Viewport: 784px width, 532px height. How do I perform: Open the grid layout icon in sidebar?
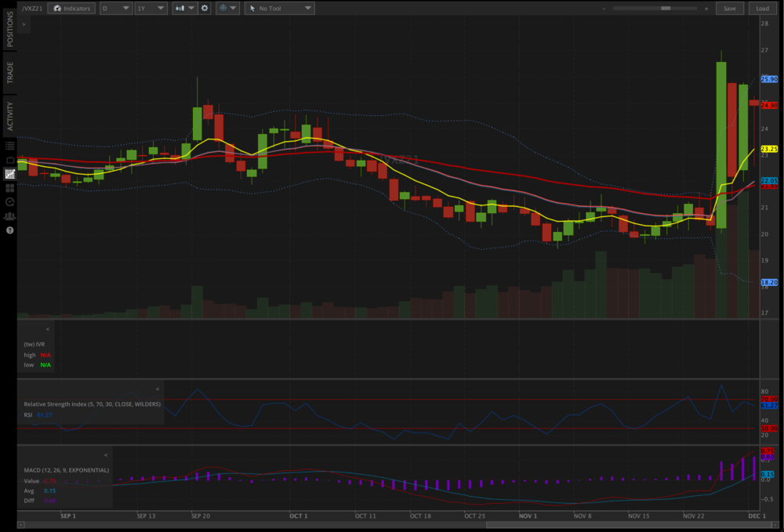coord(10,188)
